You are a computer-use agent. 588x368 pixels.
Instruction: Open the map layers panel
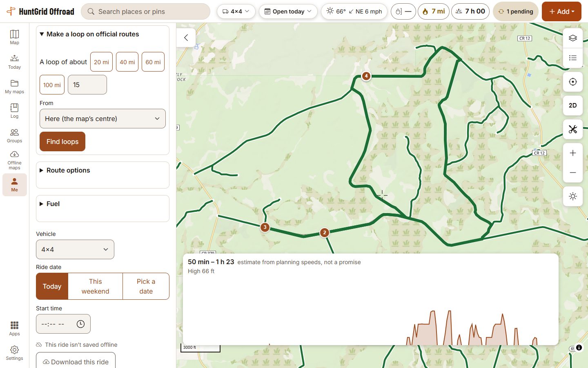(x=573, y=38)
